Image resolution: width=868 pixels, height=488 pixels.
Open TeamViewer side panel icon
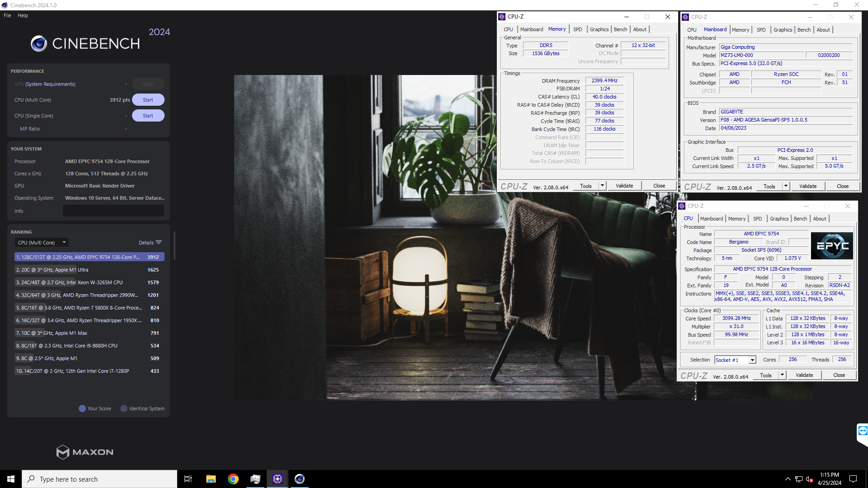[x=863, y=431]
